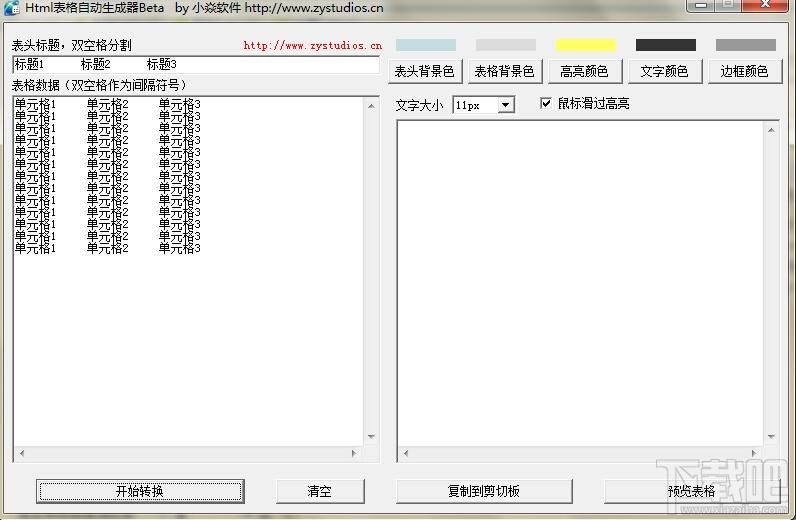
Task: Click the light gray table background swatch
Action: (x=506, y=45)
